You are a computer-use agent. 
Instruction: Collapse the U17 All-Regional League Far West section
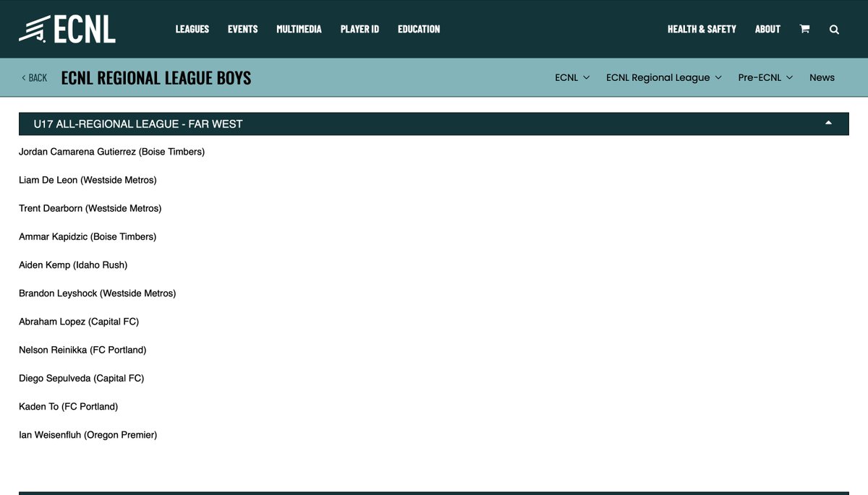coord(434,124)
